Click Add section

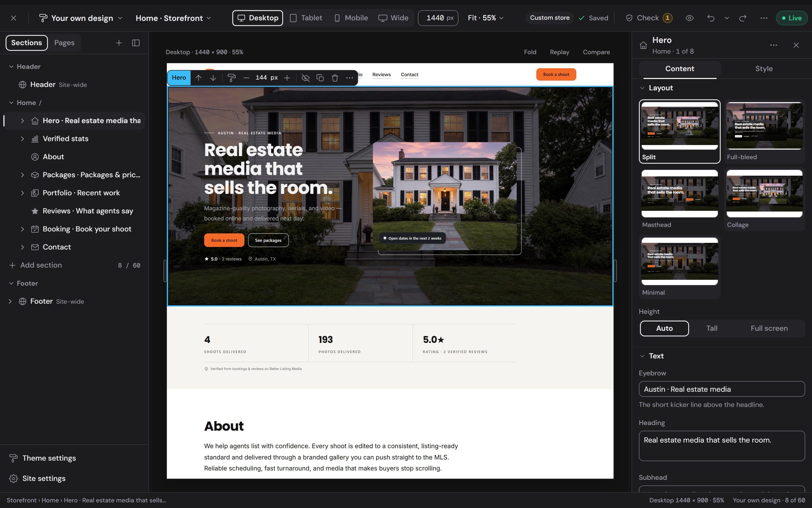pos(36,265)
